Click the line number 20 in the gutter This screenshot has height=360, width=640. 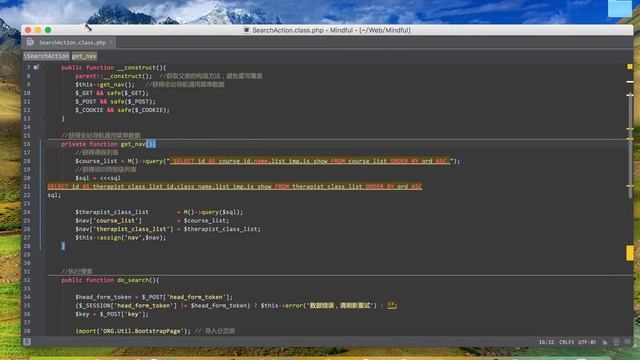click(x=27, y=178)
